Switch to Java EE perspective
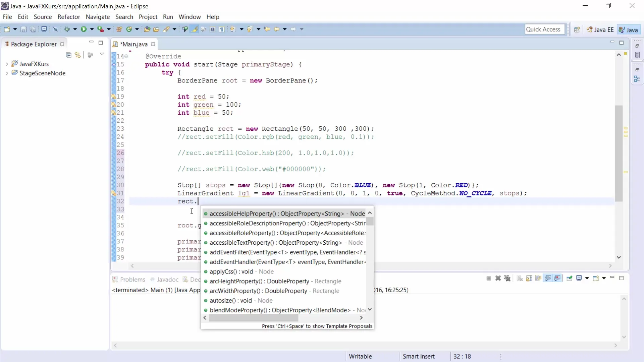 600,29
